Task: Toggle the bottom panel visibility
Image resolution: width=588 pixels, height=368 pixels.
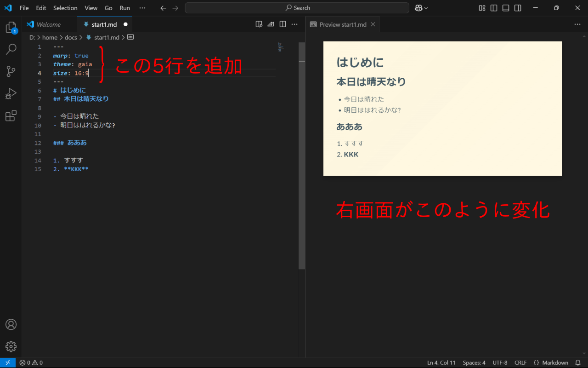Action: 506,8
